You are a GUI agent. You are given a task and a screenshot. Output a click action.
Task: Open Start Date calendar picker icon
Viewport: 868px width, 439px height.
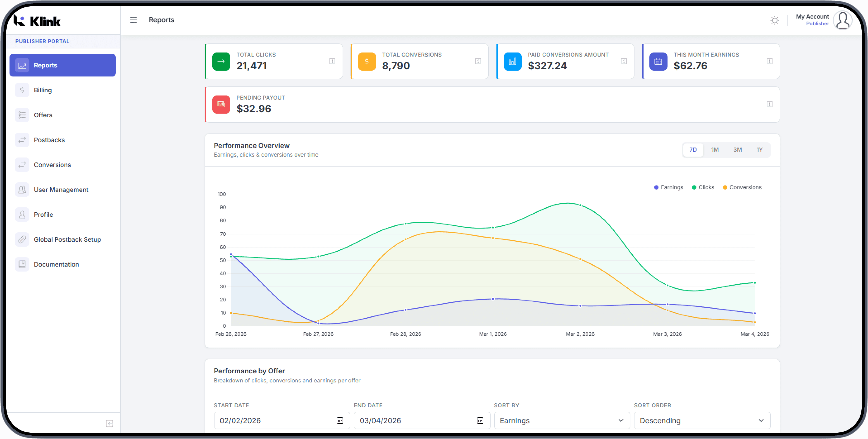[x=340, y=420]
